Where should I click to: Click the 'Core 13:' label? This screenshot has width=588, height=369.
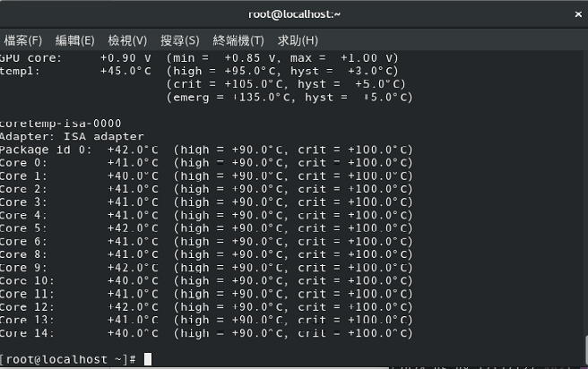(27, 320)
